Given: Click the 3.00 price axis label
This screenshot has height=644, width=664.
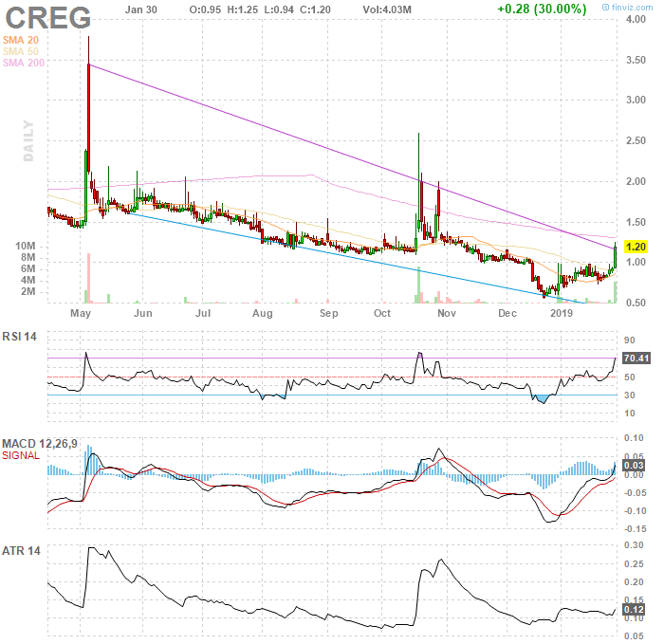Looking at the screenshot, I should pyautogui.click(x=636, y=100).
